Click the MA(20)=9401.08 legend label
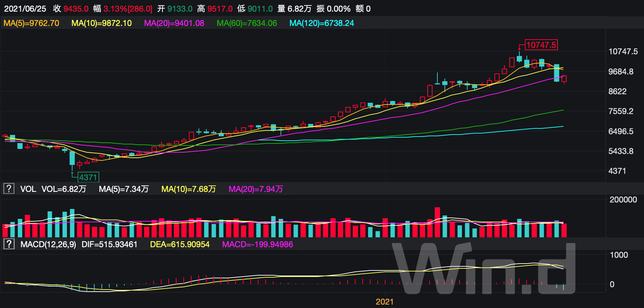Image resolution: width=644 pixels, height=308 pixels. coord(174,24)
